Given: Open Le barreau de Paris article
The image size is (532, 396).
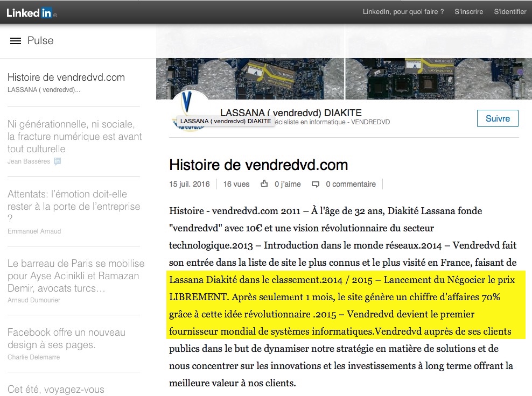Looking at the screenshot, I should pos(76,276).
